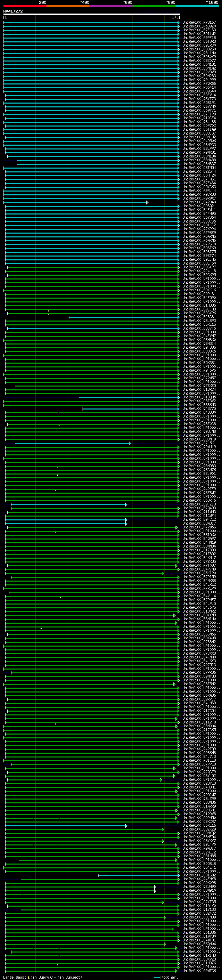This screenshot has width=222, height=980.
Task: Click the red ~20% identity legend segment
Action: [x=25, y=6]
